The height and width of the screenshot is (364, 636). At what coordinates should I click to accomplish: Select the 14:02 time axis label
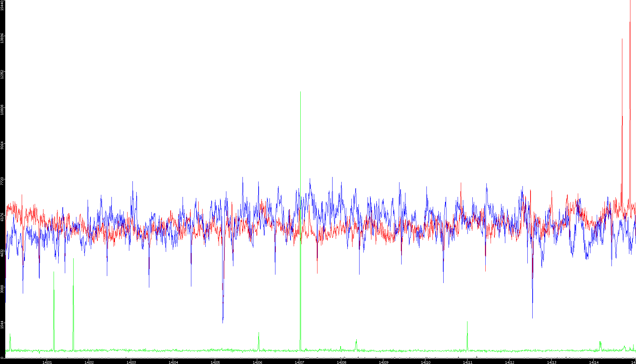coord(89,362)
